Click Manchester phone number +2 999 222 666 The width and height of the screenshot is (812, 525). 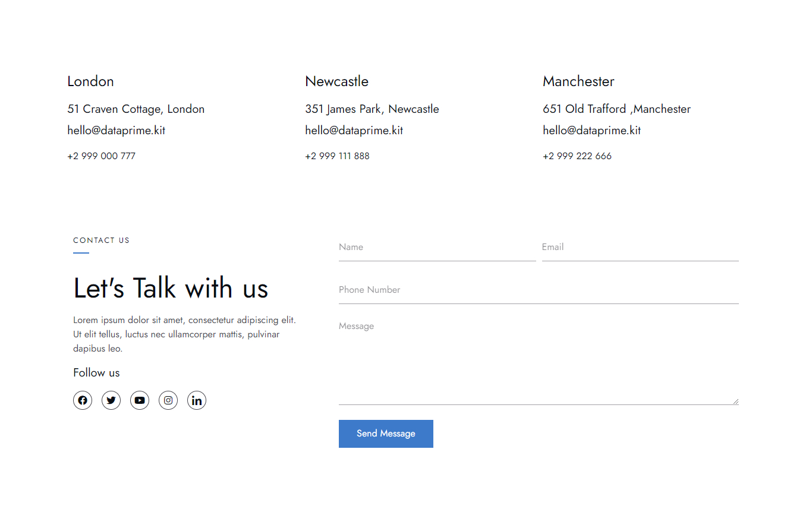[x=577, y=156]
